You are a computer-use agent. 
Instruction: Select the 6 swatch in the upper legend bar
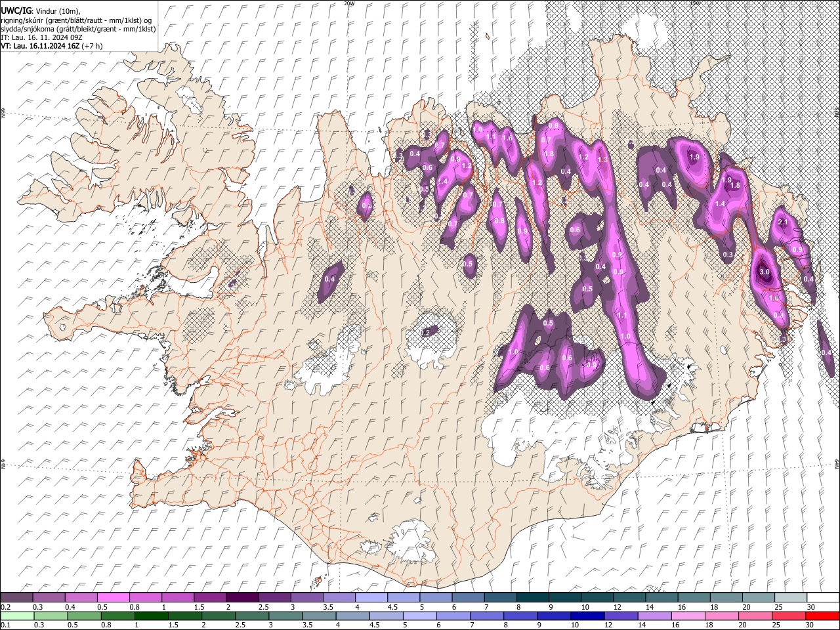(x=467, y=598)
